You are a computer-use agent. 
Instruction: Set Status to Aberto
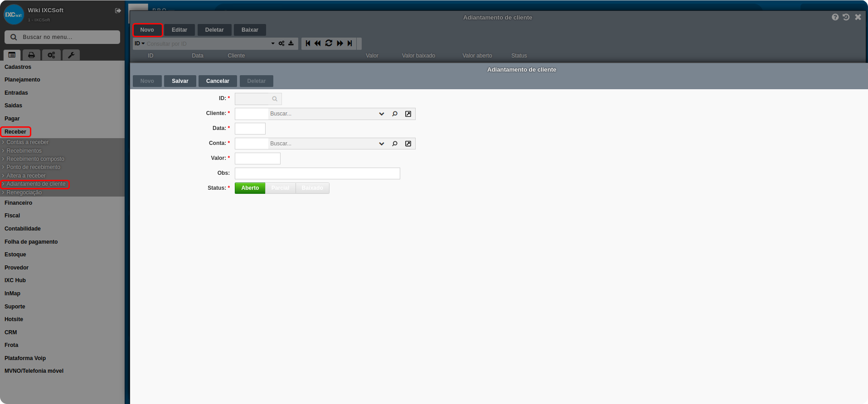(250, 188)
